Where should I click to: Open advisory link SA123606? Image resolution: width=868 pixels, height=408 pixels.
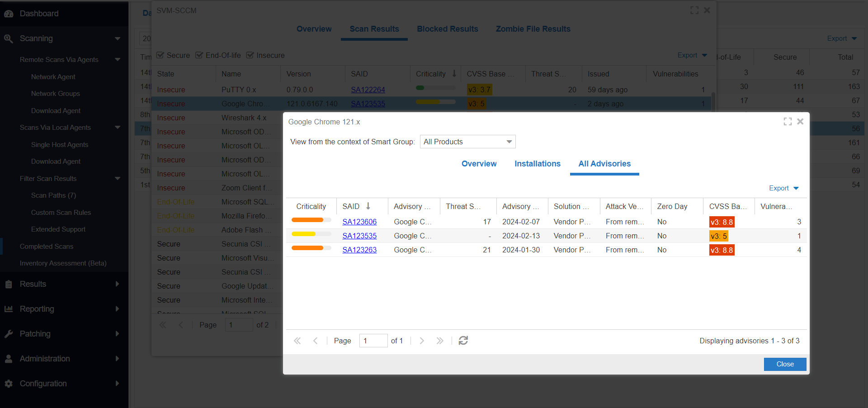click(x=359, y=222)
